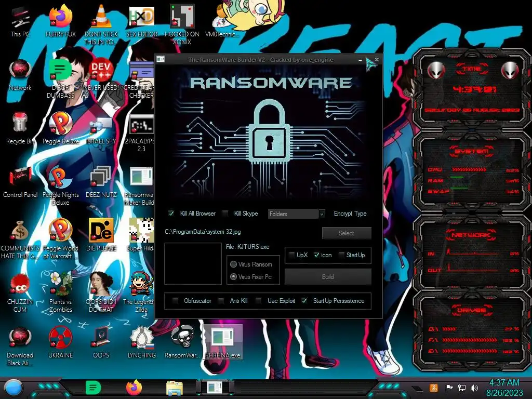The width and height of the screenshot is (532, 399).
Task: Click the Action Center flag tray icon
Action: 449,388
